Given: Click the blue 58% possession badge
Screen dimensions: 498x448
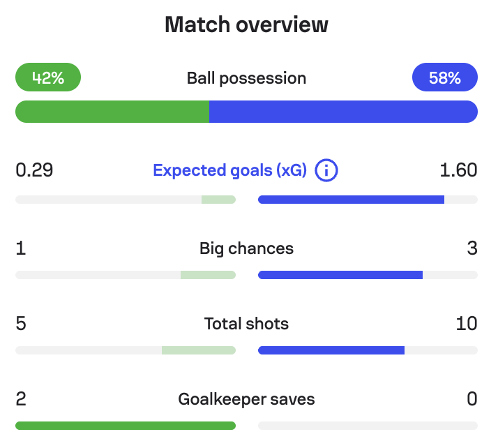Looking at the screenshot, I should [445, 77].
